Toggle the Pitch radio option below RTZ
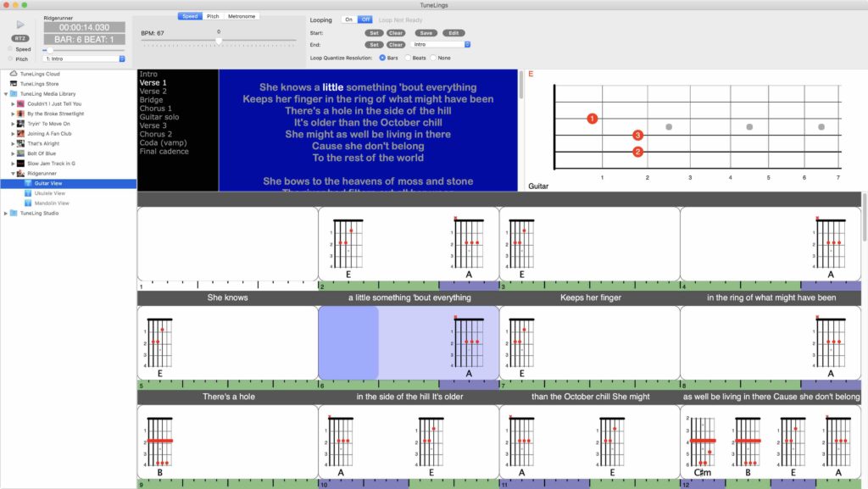The width and height of the screenshot is (868, 489). (x=10, y=58)
